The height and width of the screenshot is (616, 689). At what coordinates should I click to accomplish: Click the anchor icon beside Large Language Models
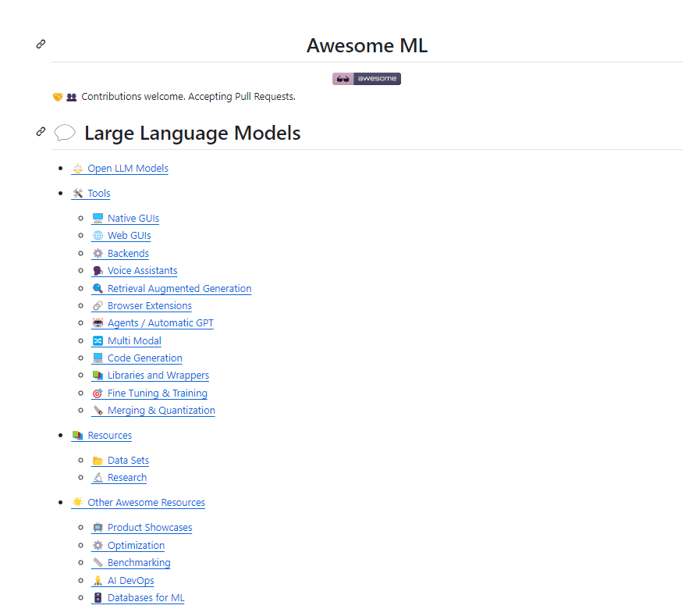pos(40,131)
